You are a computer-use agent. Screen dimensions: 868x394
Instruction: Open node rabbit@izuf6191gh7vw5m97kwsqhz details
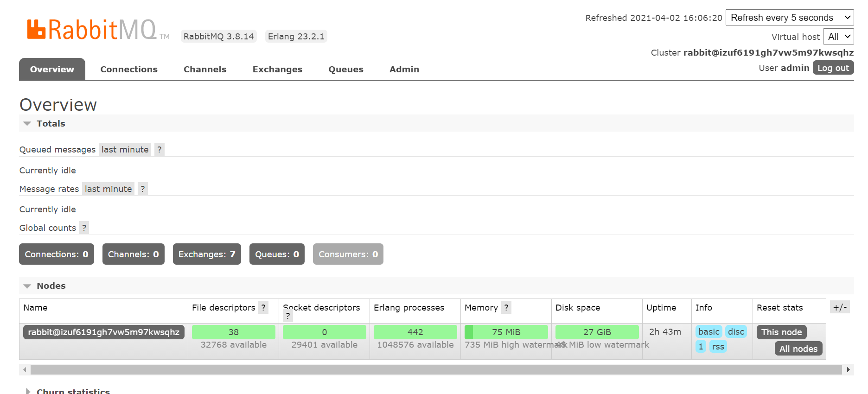point(104,332)
